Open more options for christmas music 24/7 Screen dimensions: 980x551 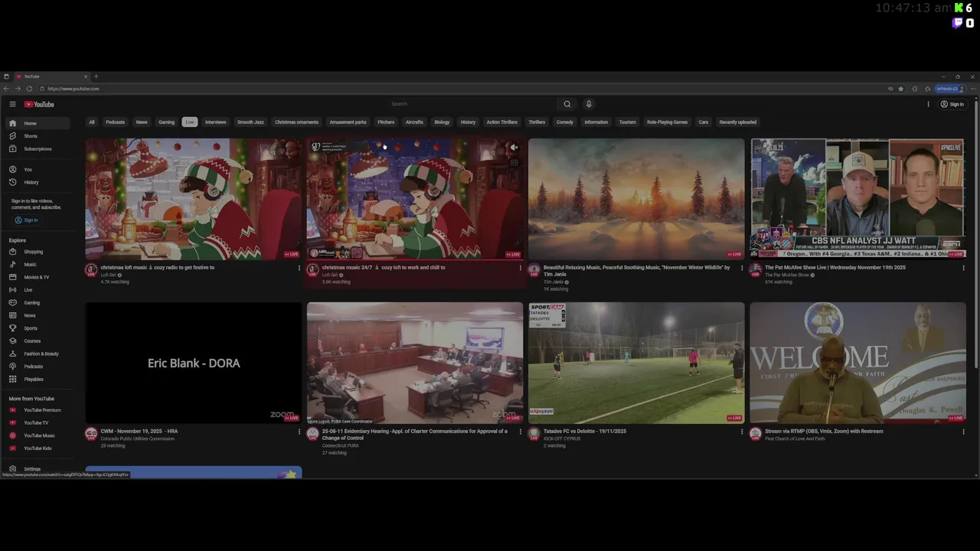click(521, 268)
